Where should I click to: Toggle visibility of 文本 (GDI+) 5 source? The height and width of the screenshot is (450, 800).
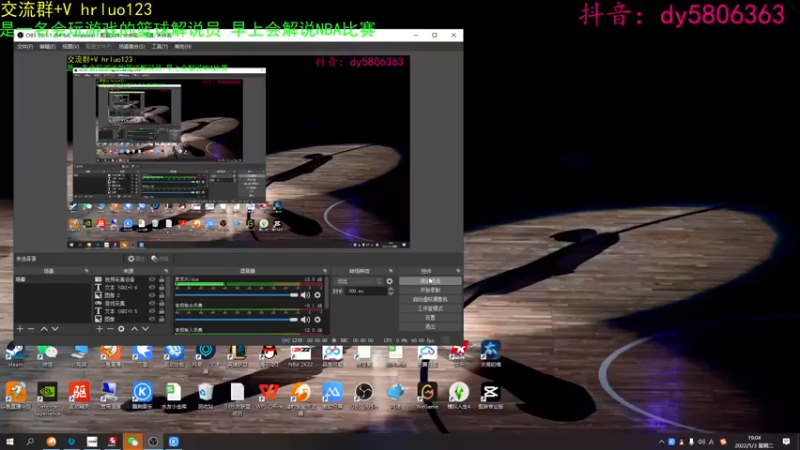[152, 311]
